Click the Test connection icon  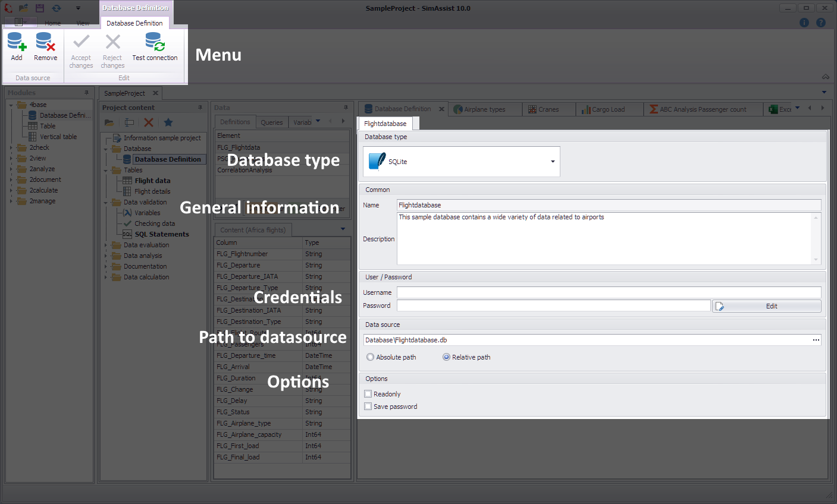click(x=155, y=43)
